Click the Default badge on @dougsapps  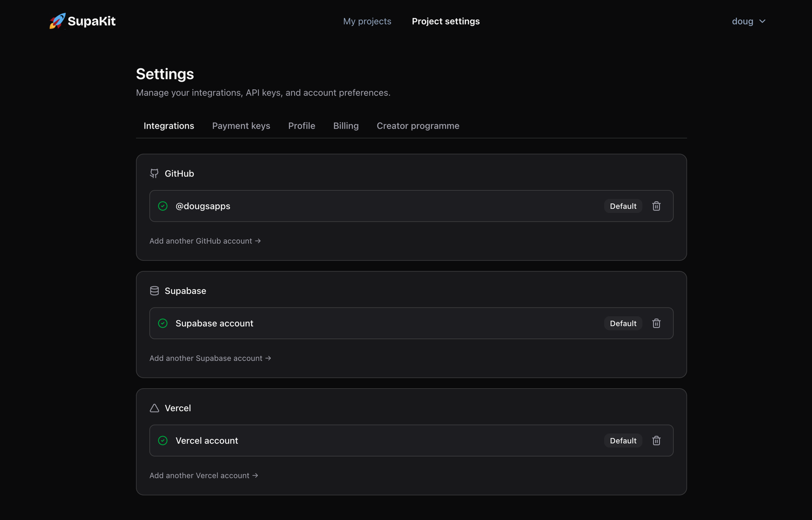click(x=623, y=206)
